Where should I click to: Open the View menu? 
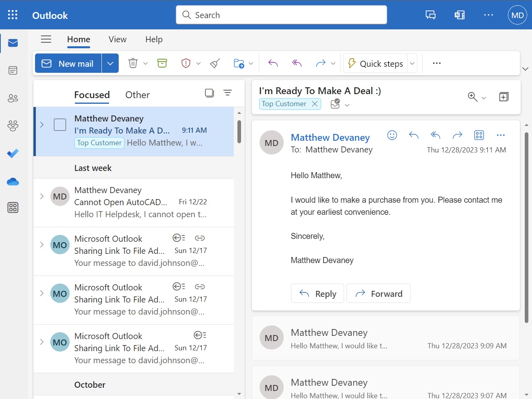(x=117, y=39)
